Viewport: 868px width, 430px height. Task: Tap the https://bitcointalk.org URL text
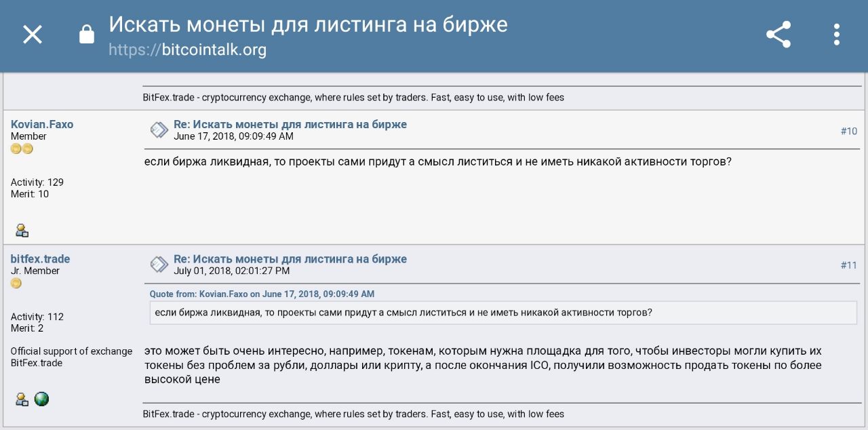pyautogui.click(x=187, y=50)
